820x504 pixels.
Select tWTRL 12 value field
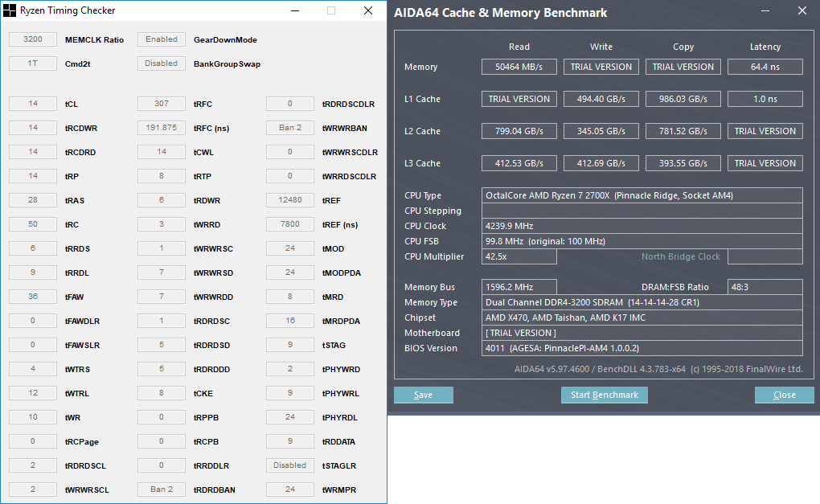tap(33, 392)
